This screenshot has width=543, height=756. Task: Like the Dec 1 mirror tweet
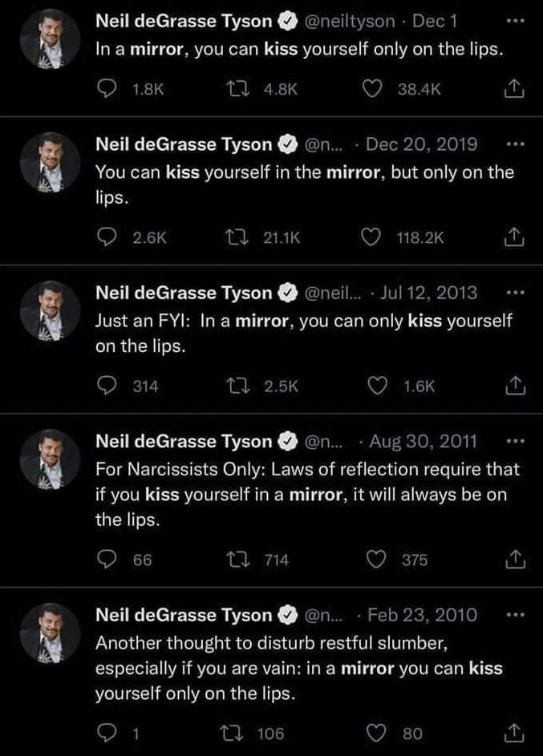point(373,91)
